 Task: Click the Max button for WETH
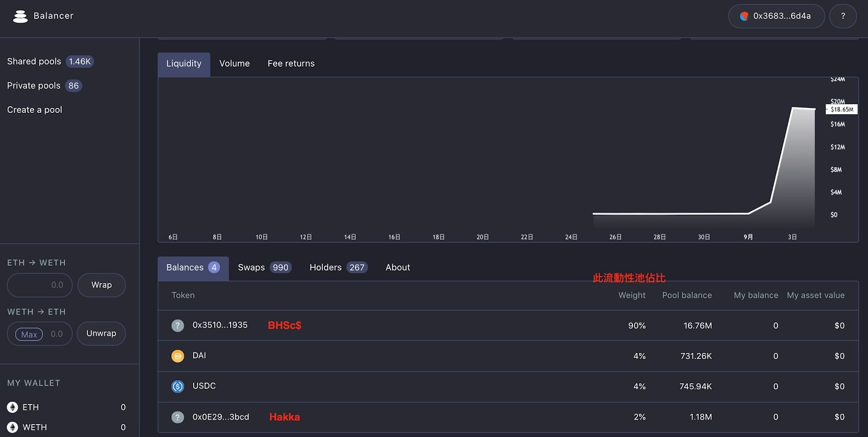click(x=29, y=335)
